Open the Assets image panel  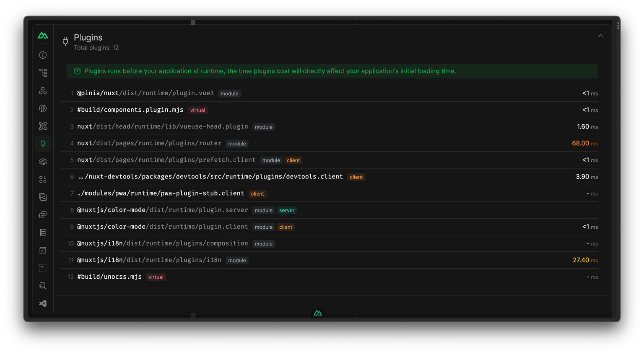(42, 196)
